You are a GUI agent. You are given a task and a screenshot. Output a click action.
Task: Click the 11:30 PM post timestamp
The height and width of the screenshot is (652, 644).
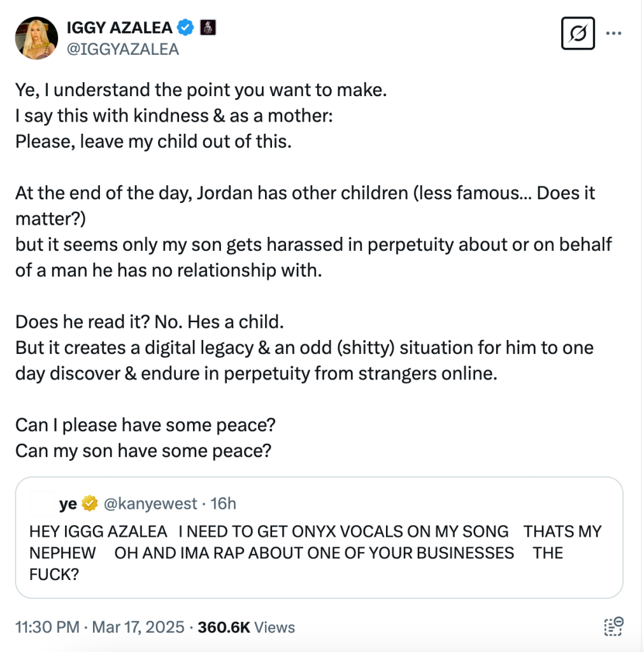47,627
